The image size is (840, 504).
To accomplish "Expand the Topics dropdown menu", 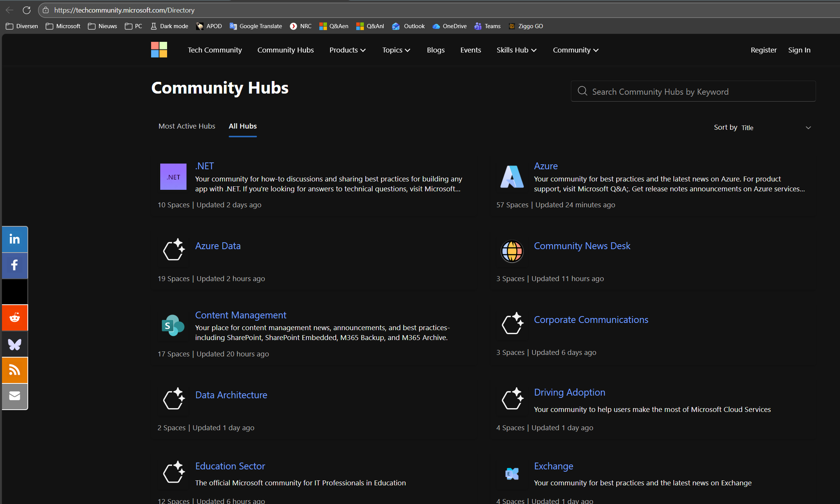I will [396, 50].
